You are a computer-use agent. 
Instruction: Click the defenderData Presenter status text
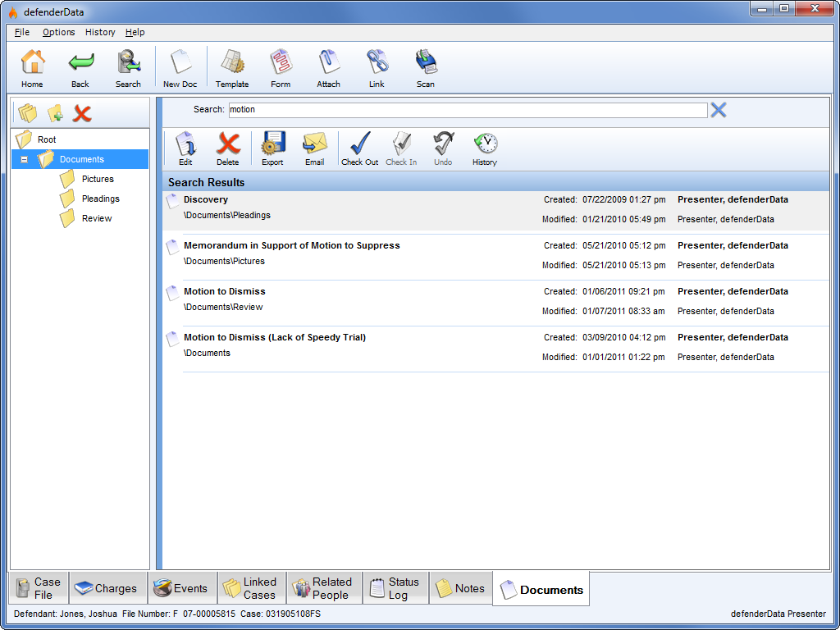tap(778, 614)
